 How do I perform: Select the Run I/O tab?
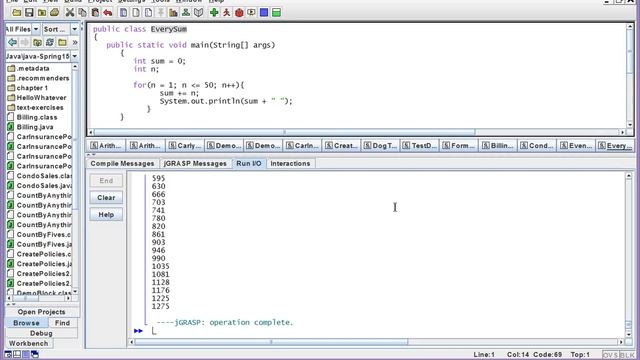[249, 163]
